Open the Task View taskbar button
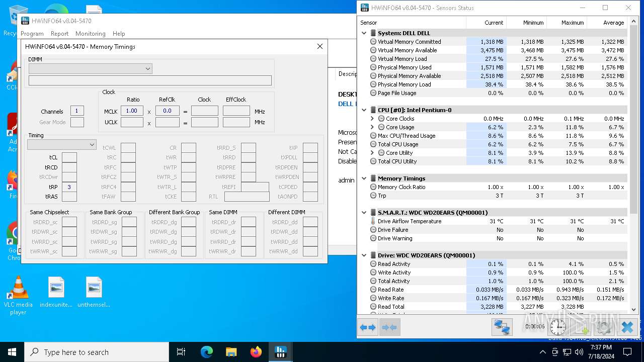The image size is (644, 362). [182, 352]
